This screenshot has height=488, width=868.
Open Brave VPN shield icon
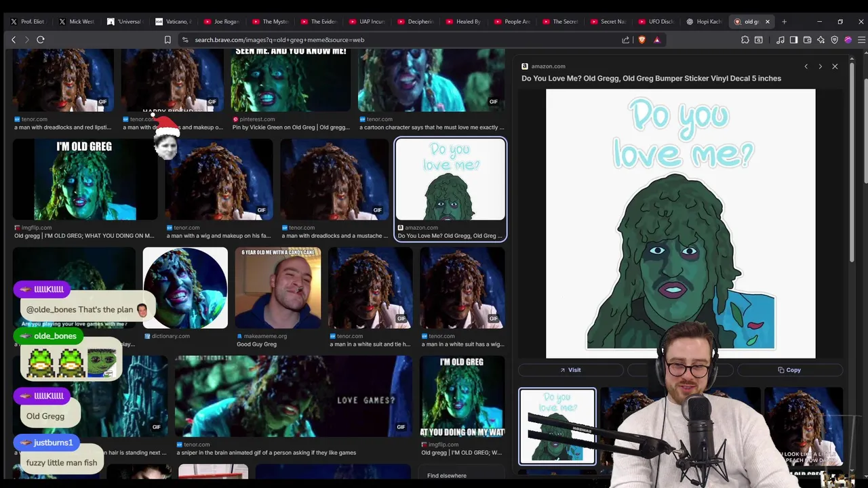click(x=835, y=40)
